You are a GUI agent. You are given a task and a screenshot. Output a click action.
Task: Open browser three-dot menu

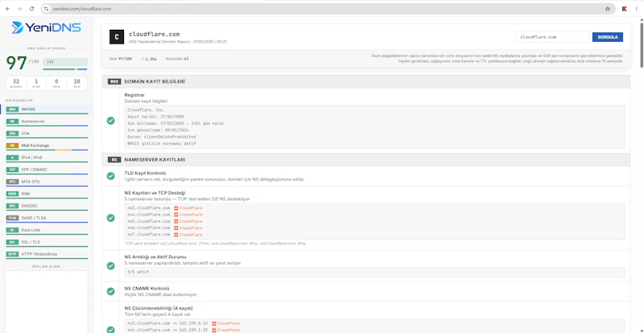point(636,9)
